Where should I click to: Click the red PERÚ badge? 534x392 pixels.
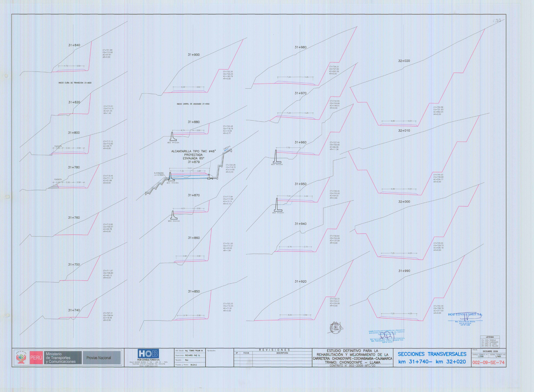36,358
